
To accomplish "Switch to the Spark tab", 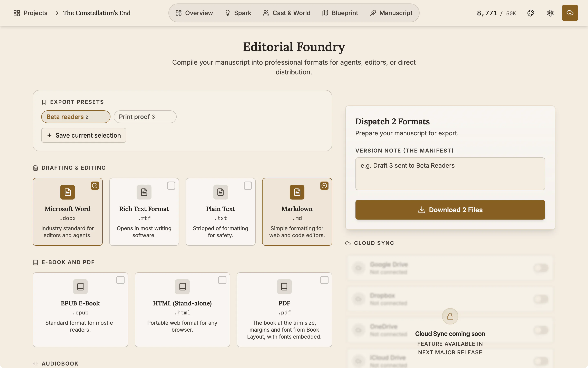I will click(x=238, y=13).
